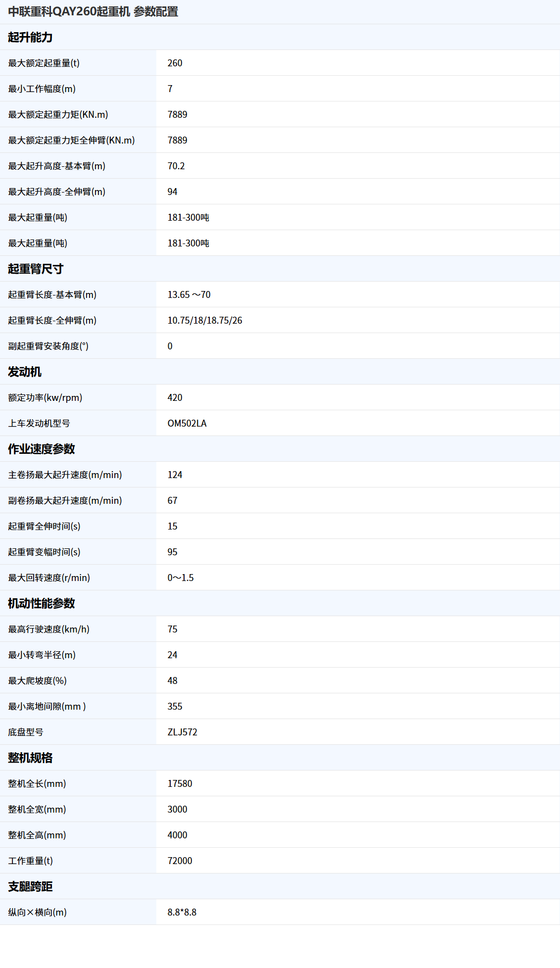Select the value 67
The height and width of the screenshot is (968, 560).
tap(173, 500)
